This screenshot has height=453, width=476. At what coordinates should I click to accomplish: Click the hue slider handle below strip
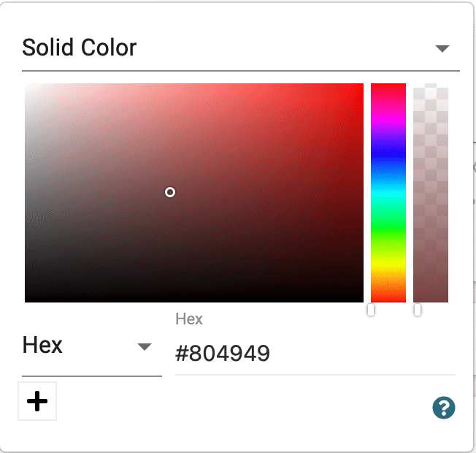point(371,310)
